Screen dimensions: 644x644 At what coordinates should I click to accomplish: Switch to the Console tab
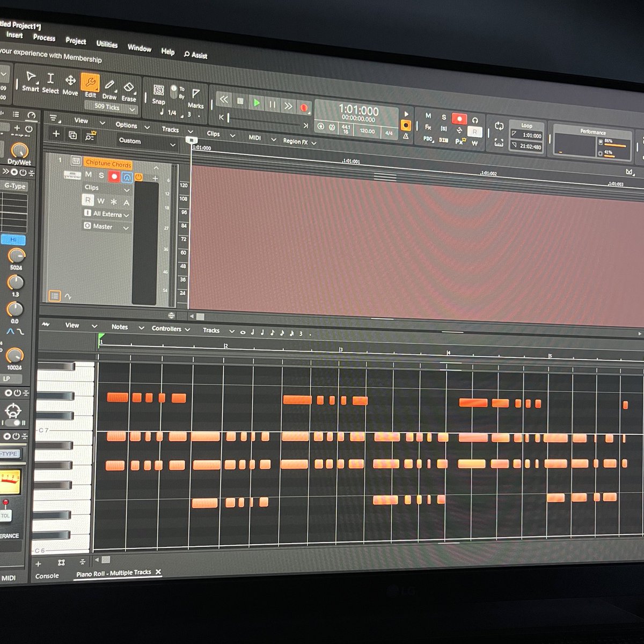point(47,576)
